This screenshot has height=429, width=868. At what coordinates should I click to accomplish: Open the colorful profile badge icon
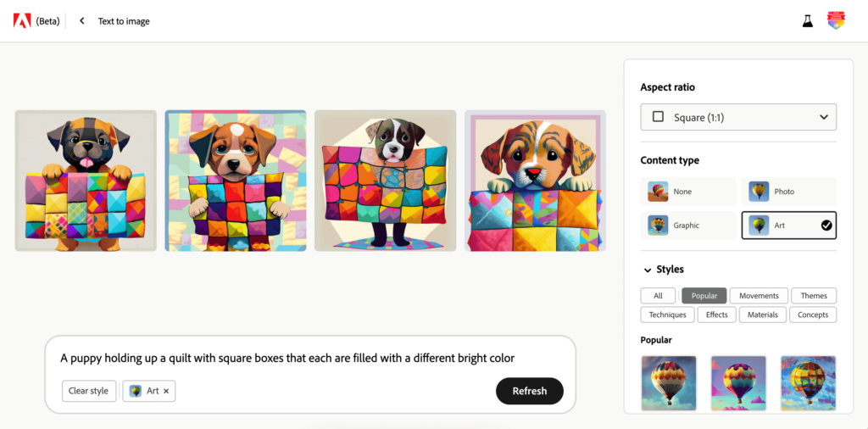tap(836, 20)
